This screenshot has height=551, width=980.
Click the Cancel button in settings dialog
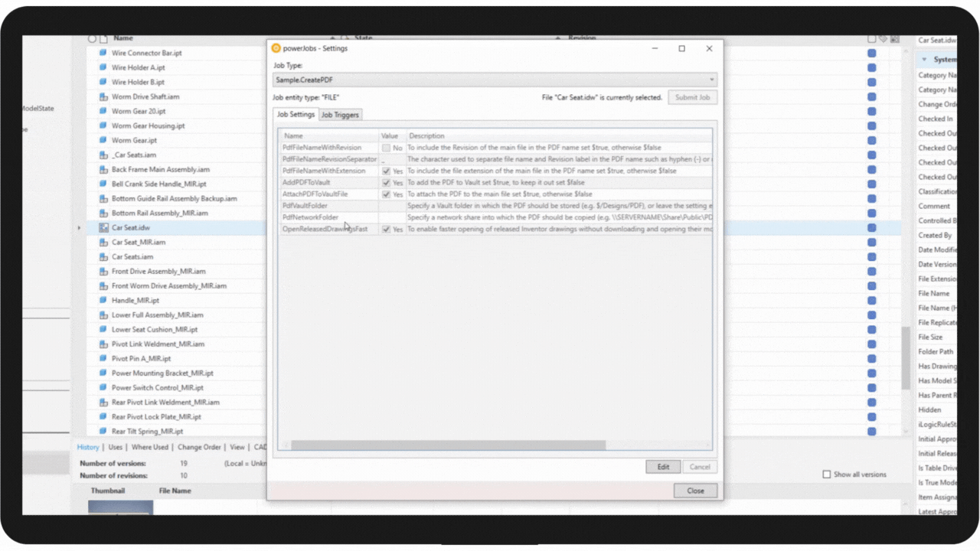[x=700, y=467]
